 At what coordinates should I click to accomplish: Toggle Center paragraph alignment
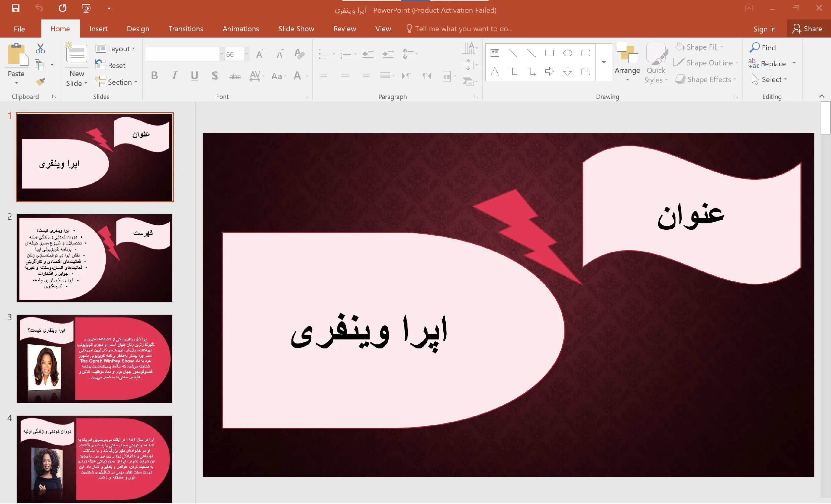point(345,76)
